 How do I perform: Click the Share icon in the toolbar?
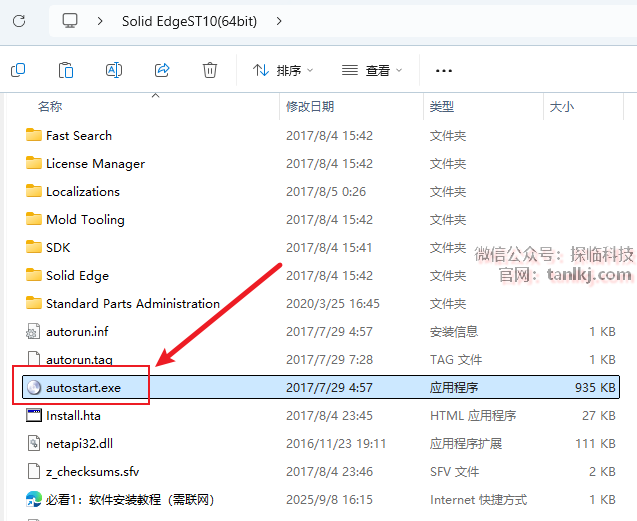coord(162,70)
